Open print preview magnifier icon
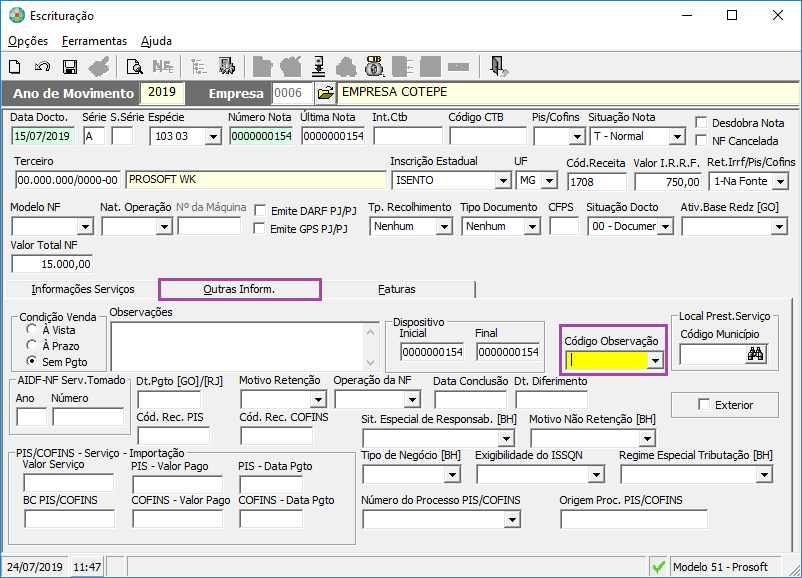 [x=134, y=67]
